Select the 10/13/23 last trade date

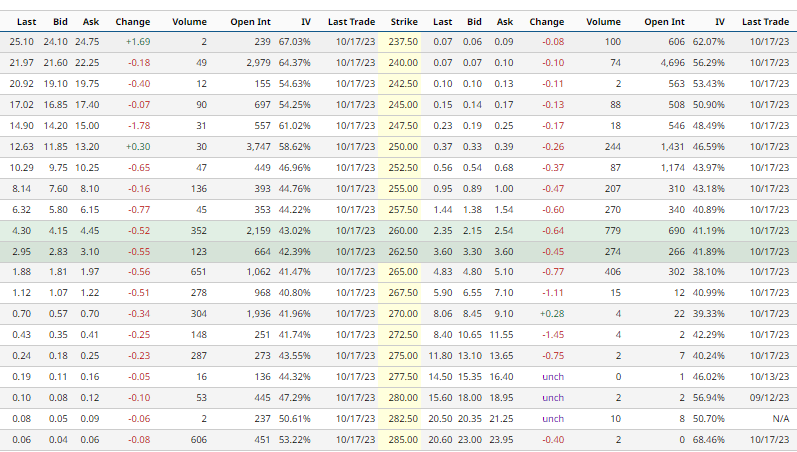pos(770,377)
